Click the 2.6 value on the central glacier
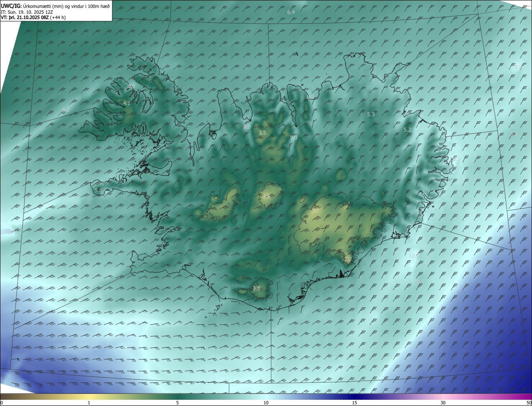532x406 pixels. click(x=266, y=196)
